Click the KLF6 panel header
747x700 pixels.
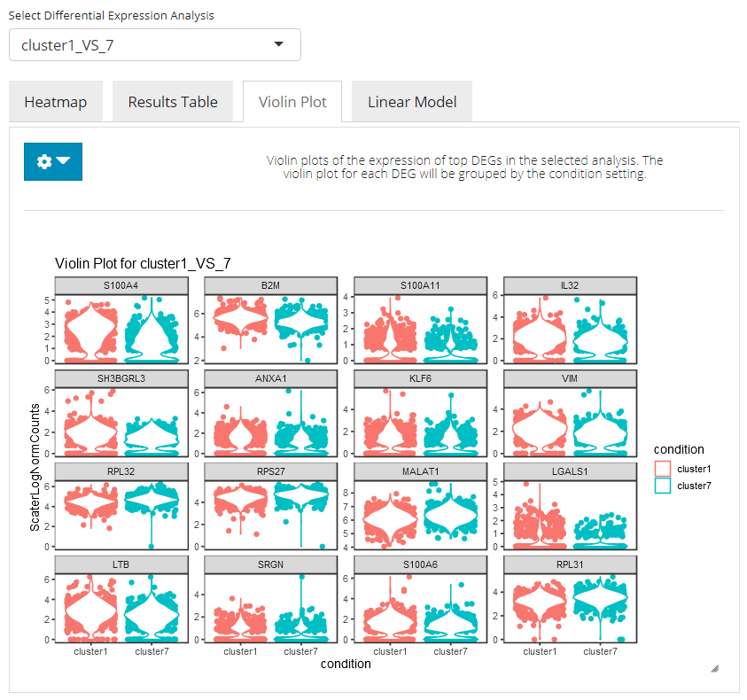click(x=420, y=378)
